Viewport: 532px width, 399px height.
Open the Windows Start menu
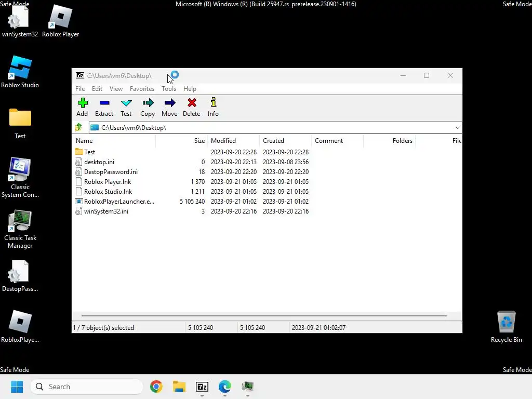pos(17,387)
